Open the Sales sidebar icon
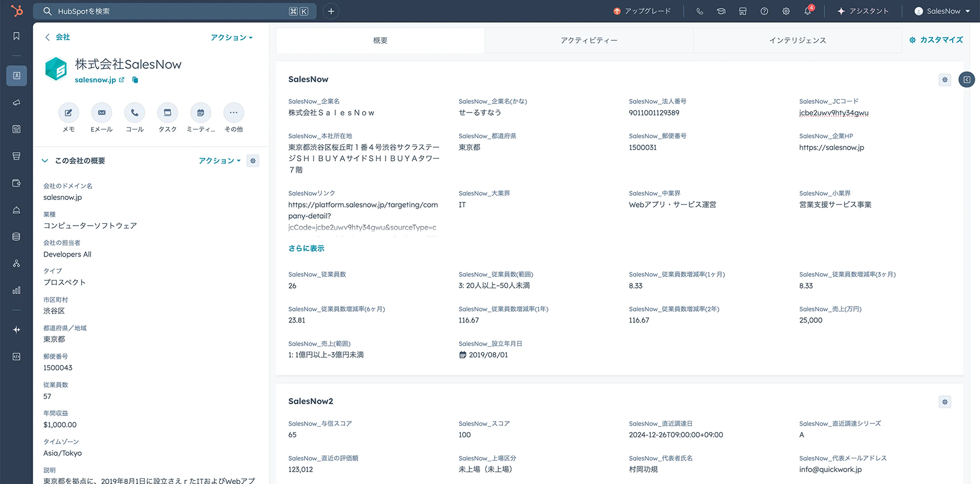This screenshot has height=484, width=980. click(16, 156)
